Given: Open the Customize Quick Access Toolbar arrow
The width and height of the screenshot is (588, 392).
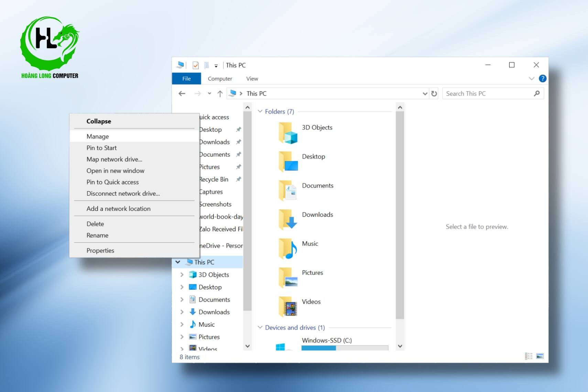Looking at the screenshot, I should tap(216, 66).
